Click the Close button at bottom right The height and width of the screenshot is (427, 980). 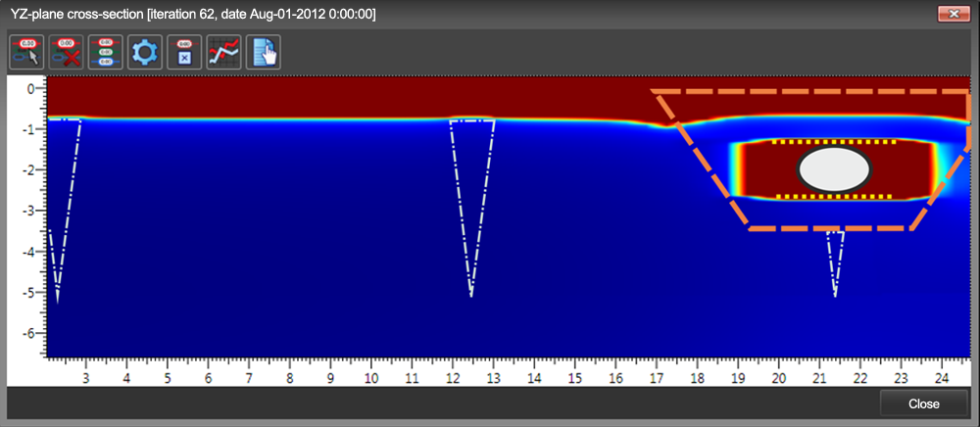click(924, 403)
